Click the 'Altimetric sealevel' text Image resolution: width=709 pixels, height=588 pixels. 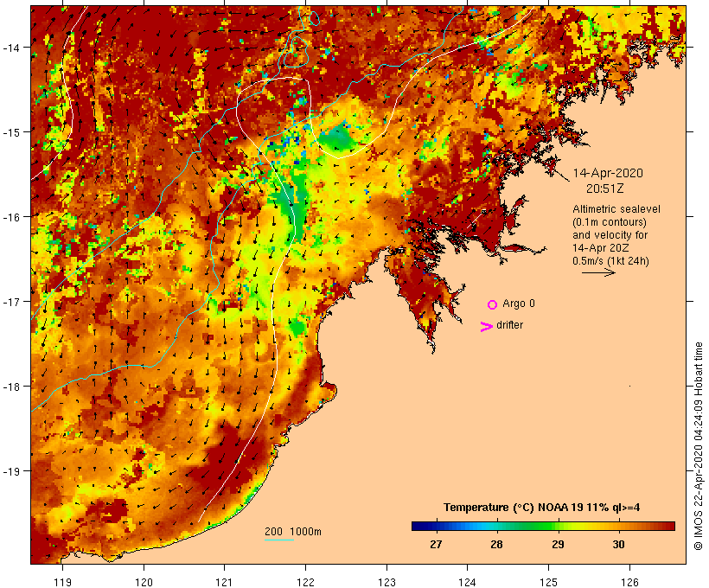(x=616, y=209)
